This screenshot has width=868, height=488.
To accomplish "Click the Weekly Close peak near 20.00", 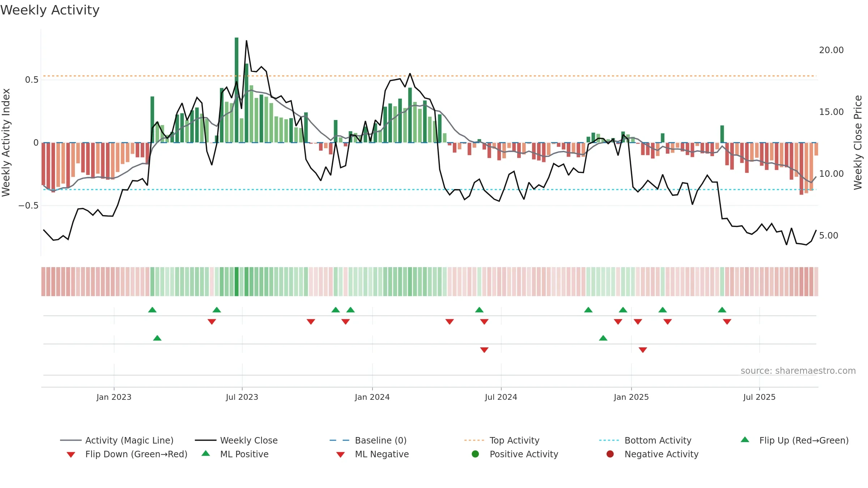I will tap(246, 41).
